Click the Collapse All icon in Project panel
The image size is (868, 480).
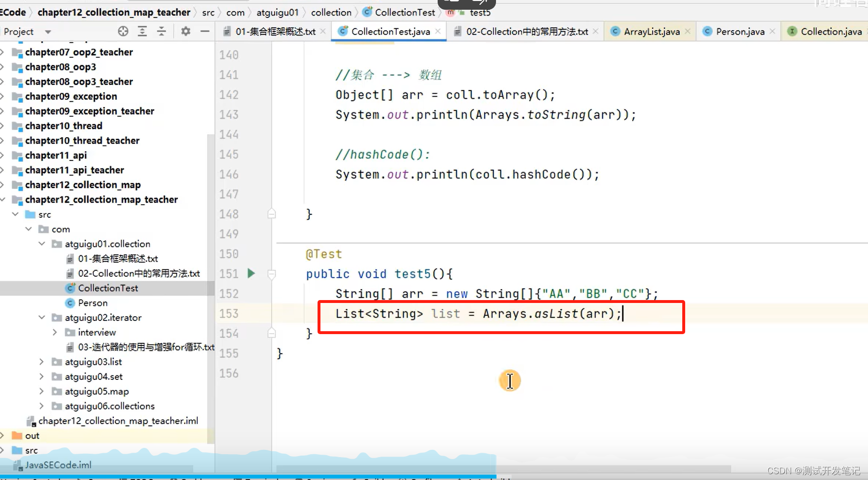161,32
